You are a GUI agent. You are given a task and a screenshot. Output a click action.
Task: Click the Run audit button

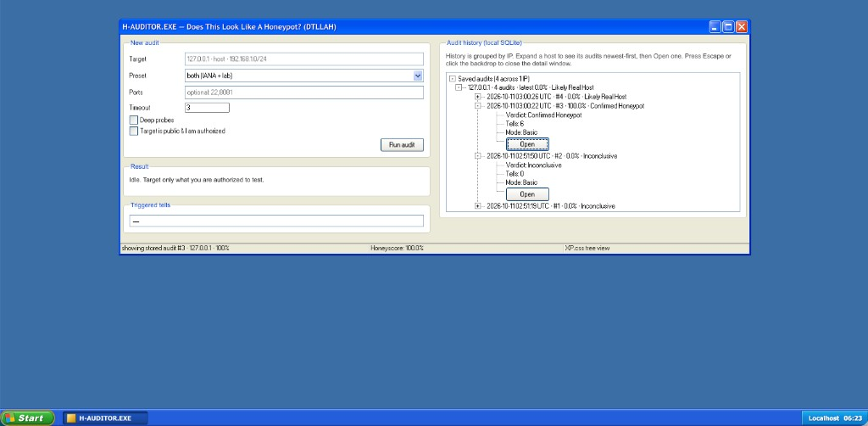click(402, 144)
